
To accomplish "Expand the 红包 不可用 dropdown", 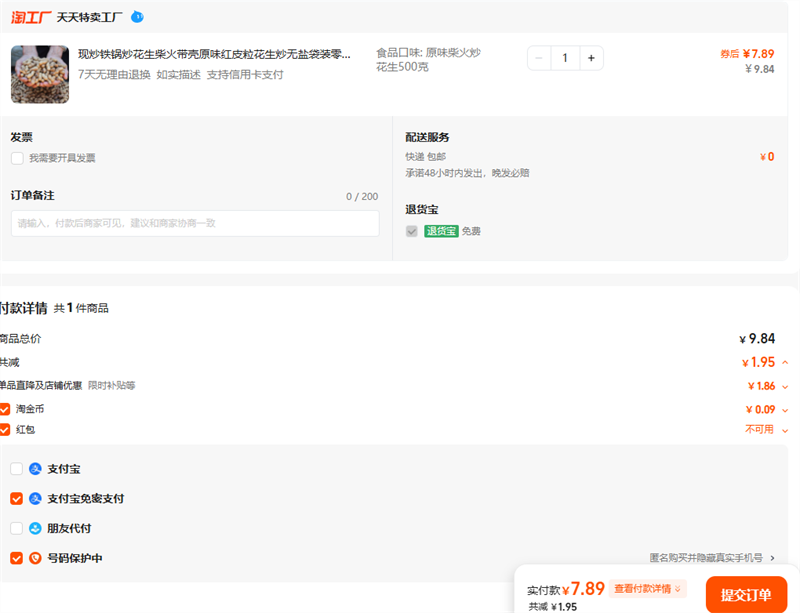I will pyautogui.click(x=785, y=430).
